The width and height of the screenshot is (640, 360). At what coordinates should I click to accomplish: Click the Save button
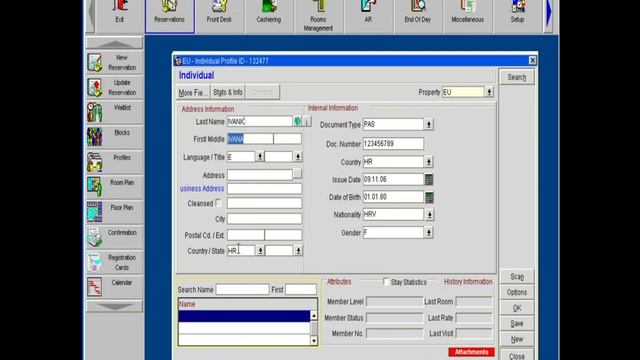click(517, 324)
